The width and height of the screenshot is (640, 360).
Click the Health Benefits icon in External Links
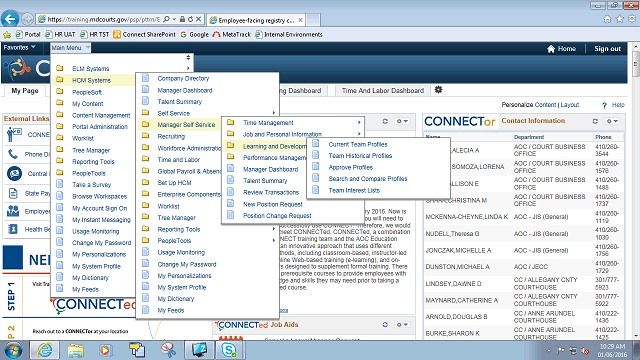point(13,229)
